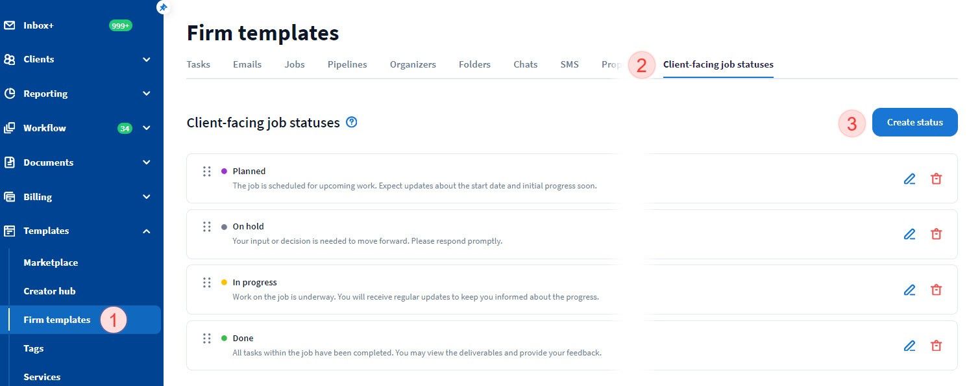This screenshot has width=980, height=386.
Task: Click the help question mark icon
Action: (352, 122)
